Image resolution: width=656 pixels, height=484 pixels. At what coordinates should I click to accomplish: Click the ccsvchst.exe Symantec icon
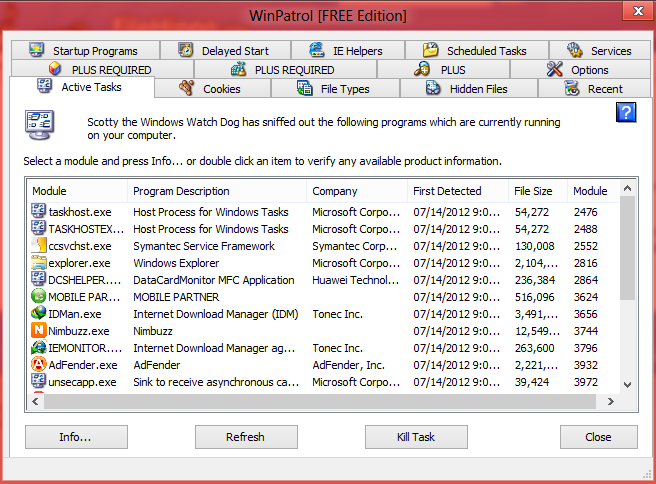[38, 245]
